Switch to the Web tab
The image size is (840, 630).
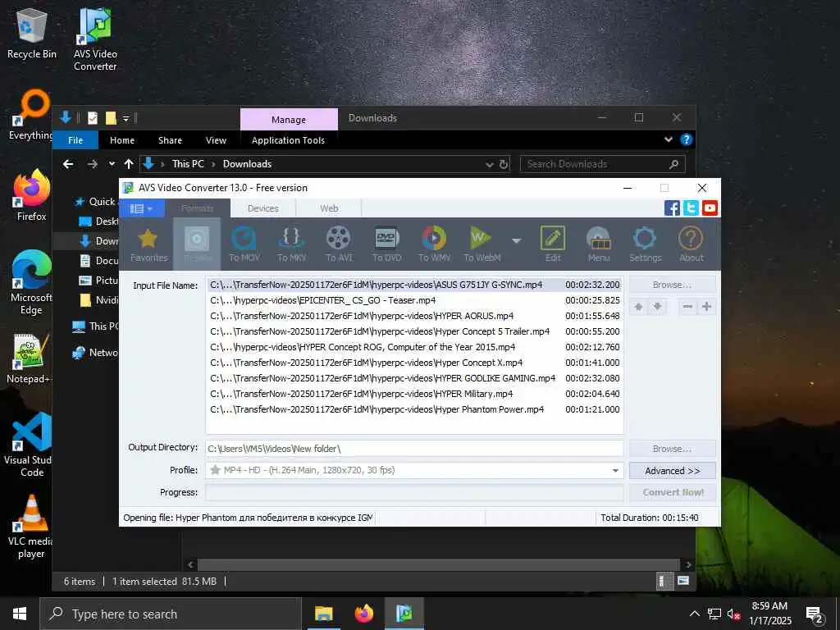329,208
